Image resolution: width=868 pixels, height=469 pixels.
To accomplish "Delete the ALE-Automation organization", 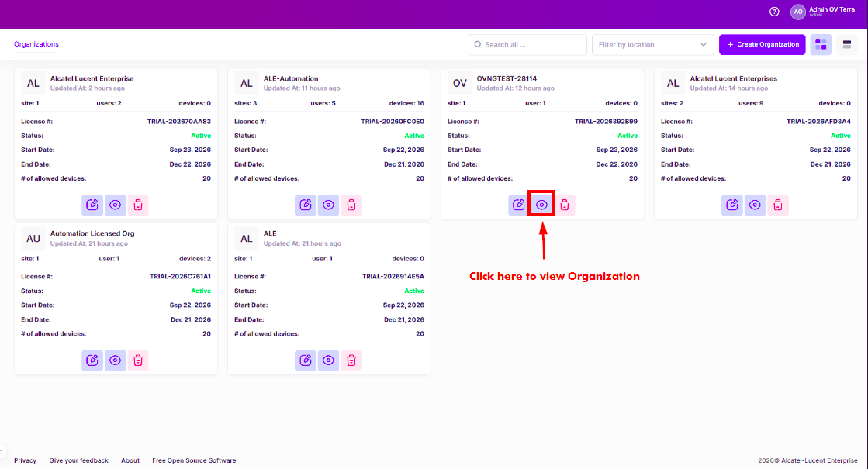I will (351, 205).
